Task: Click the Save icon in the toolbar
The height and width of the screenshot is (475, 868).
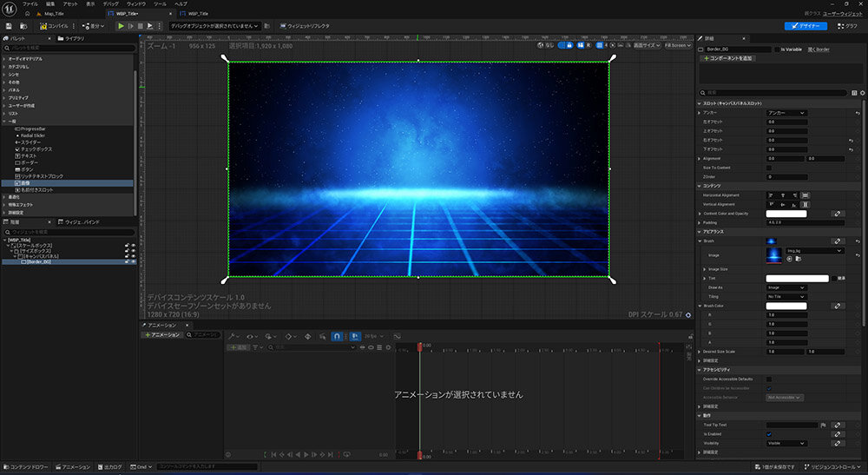Action: (x=10, y=26)
